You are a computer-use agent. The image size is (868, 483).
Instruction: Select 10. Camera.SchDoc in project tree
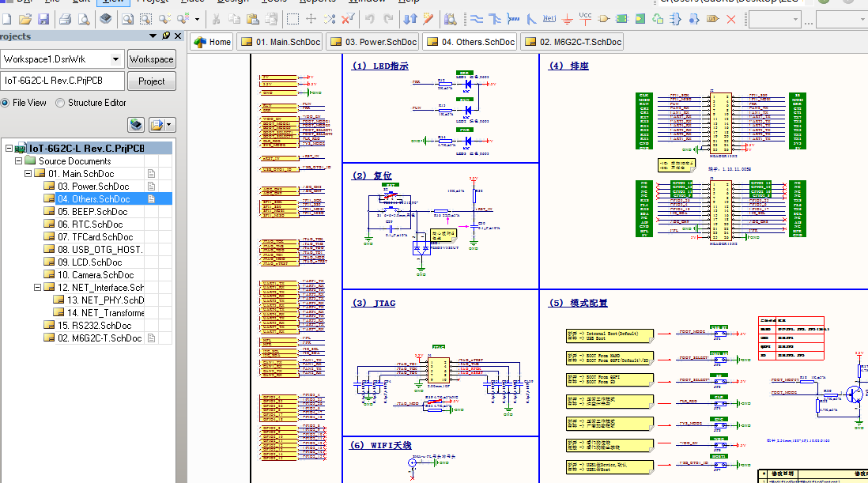(x=96, y=276)
